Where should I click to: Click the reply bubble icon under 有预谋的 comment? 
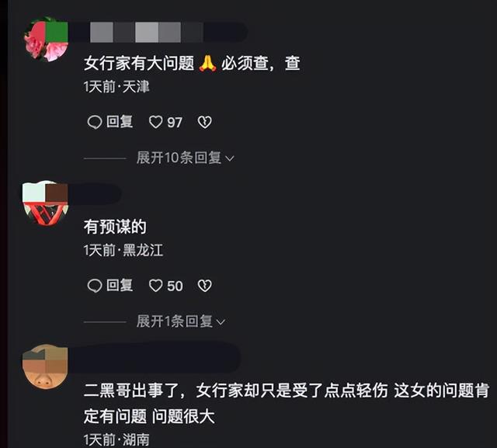(95, 286)
